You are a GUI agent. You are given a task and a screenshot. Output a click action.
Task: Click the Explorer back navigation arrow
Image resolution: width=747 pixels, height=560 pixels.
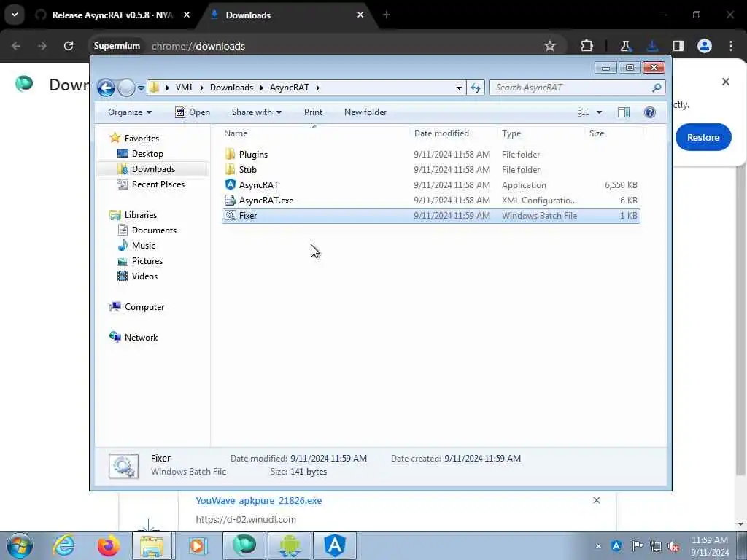tap(106, 87)
